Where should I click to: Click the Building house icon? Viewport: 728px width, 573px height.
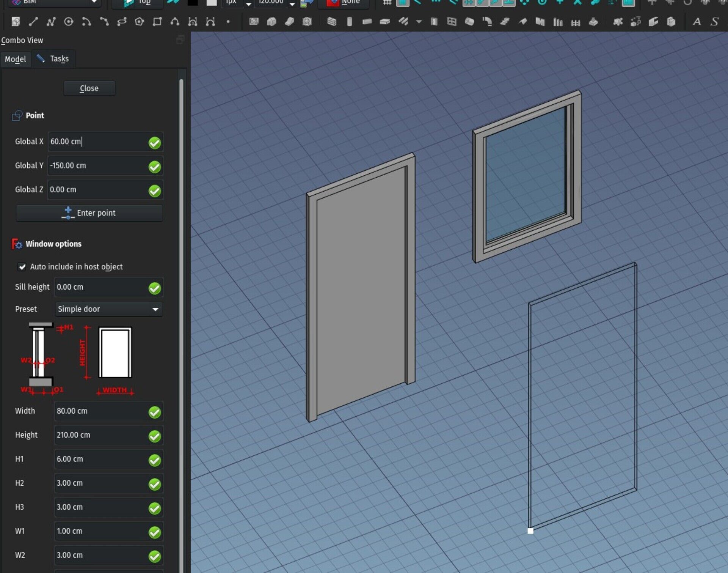(271, 22)
